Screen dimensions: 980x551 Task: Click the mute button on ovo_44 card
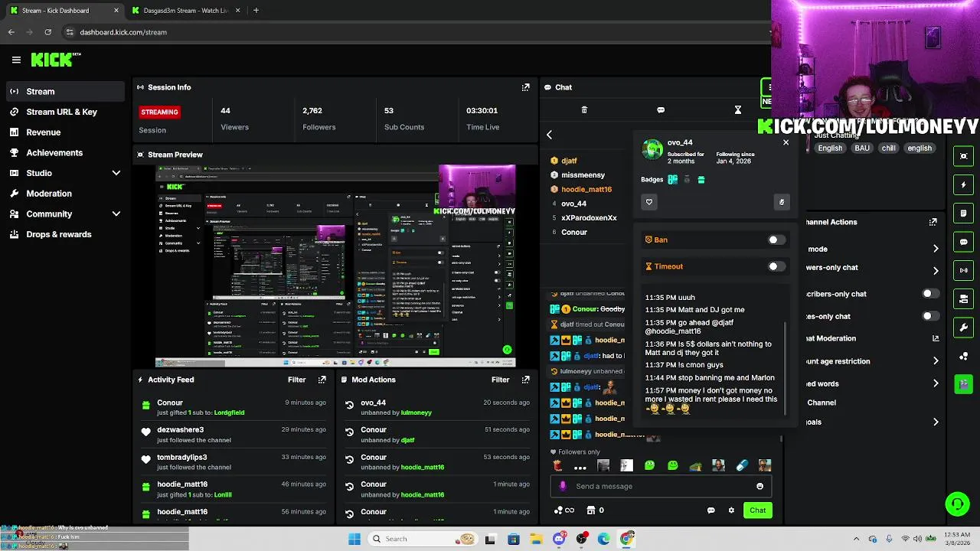click(x=782, y=202)
